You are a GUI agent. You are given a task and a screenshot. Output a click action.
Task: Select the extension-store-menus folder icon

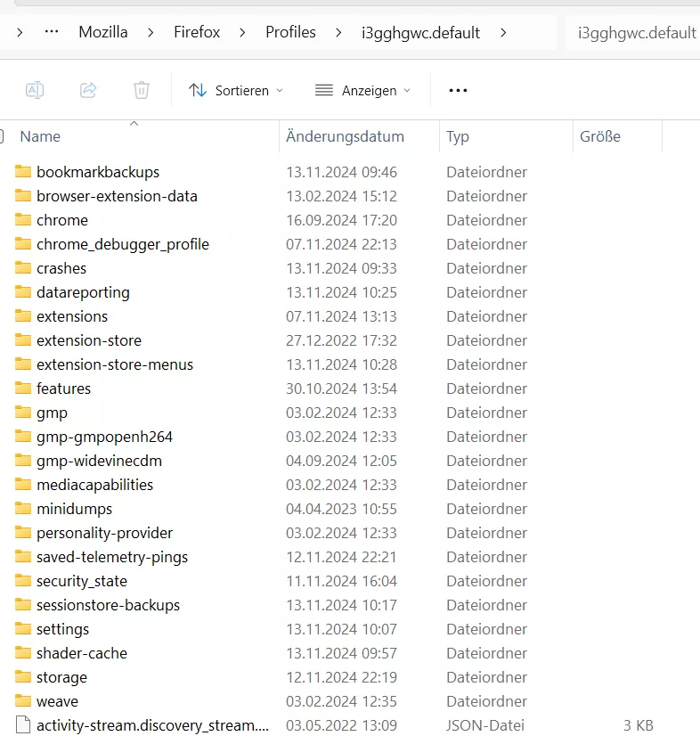point(23,364)
